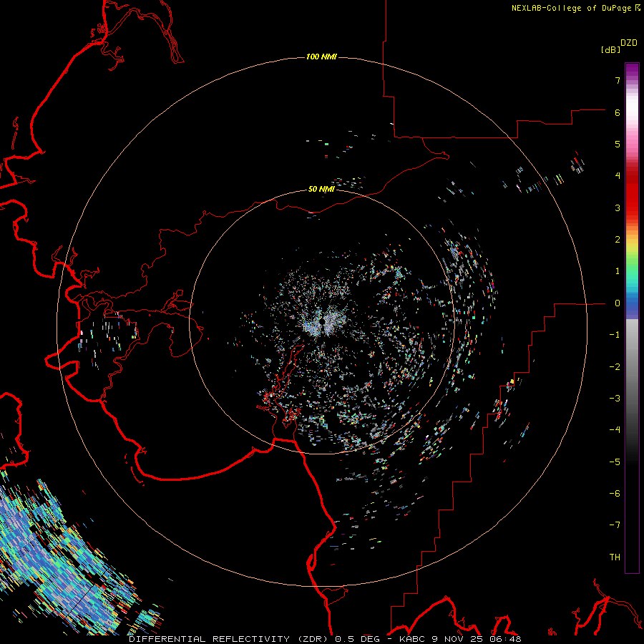Click the 2 dB scale label
Image resolution: width=644 pixels, height=644 pixels.
[x=618, y=240]
